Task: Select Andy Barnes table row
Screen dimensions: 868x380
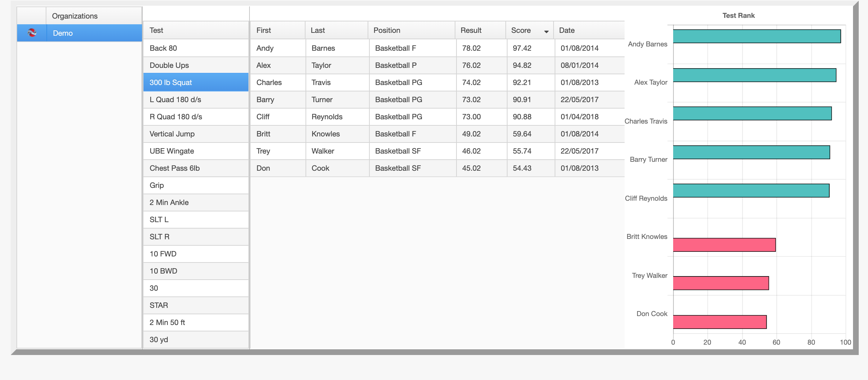Action: [x=437, y=48]
